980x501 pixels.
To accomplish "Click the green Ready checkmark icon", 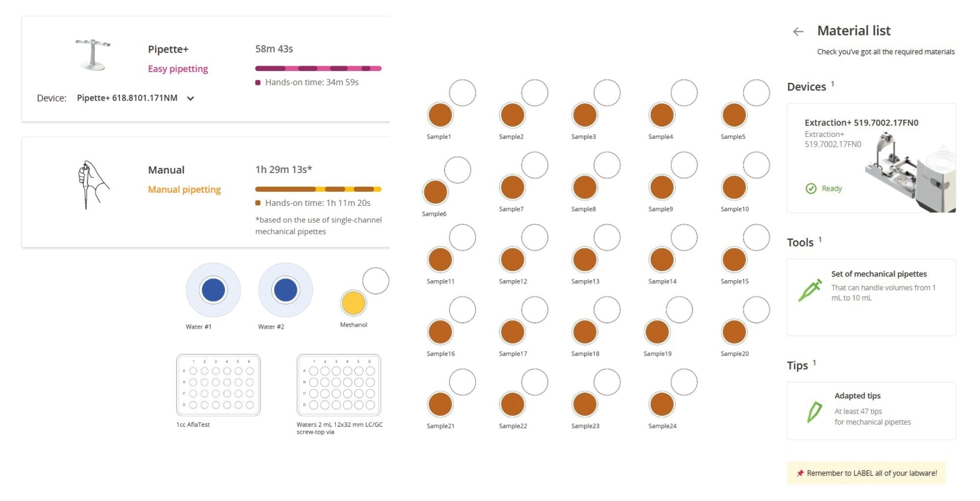I will pyautogui.click(x=811, y=189).
